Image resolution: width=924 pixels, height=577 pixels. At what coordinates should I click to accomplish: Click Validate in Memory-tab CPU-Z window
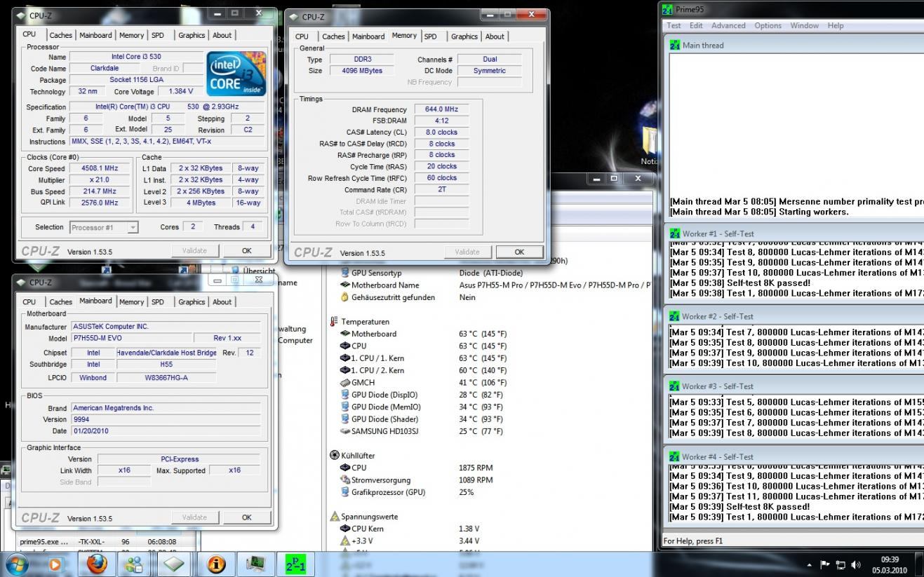tap(467, 252)
